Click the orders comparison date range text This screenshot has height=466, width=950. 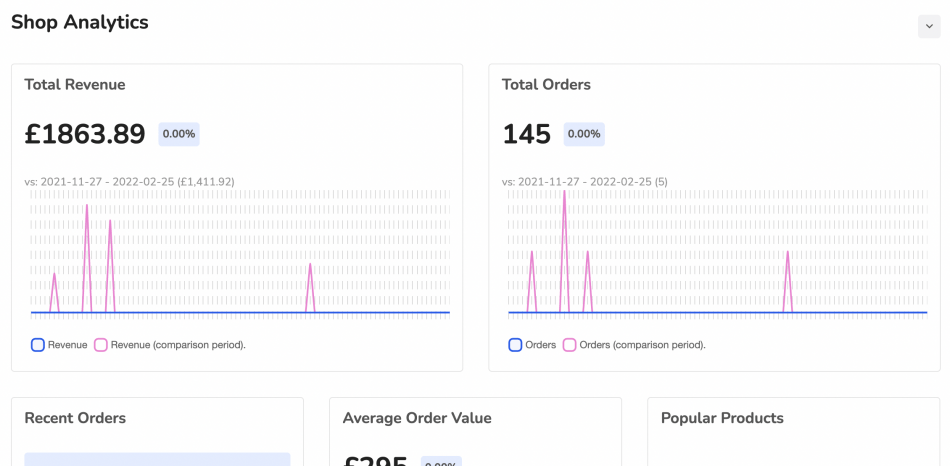tap(584, 182)
